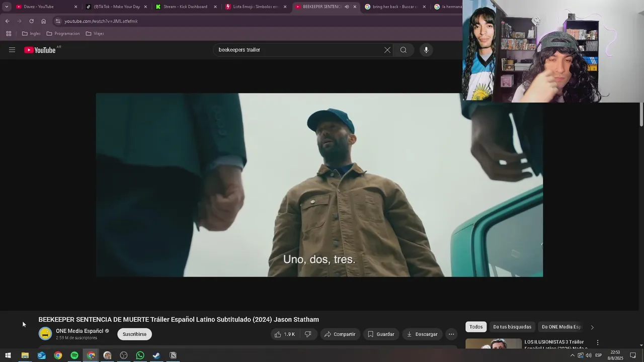
Task: Open options for LOS ILUSIONISTAS 3 suggestion
Action: [x=598, y=342]
